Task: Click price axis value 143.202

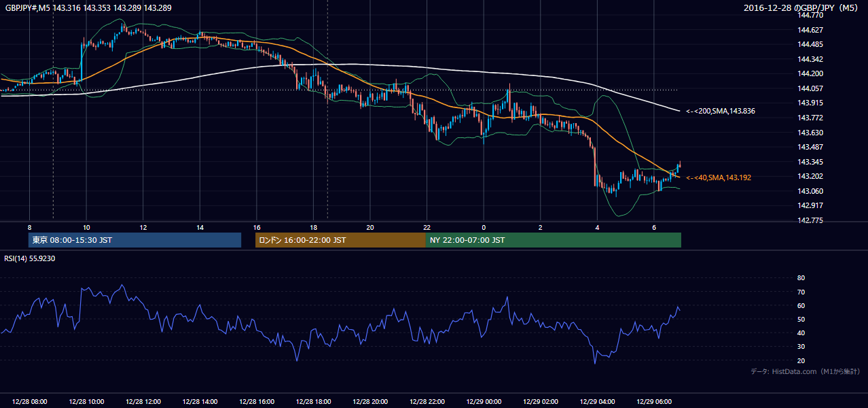Action: [810, 176]
